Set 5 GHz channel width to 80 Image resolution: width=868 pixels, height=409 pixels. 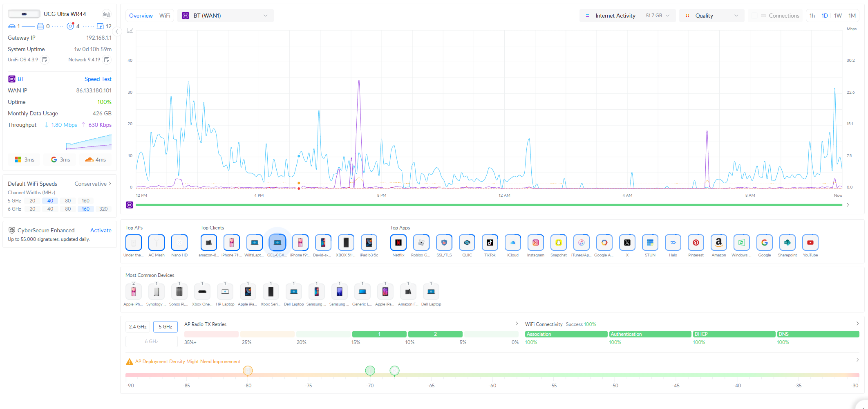click(68, 201)
